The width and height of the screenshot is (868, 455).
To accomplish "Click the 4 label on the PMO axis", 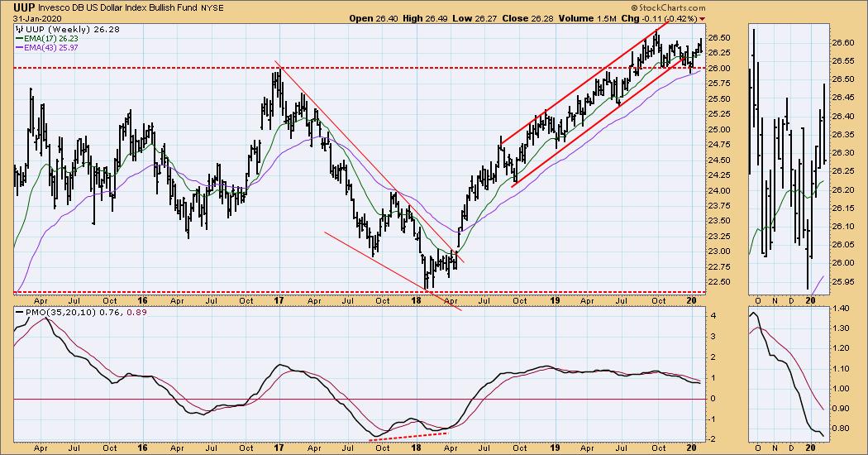I will [x=713, y=315].
